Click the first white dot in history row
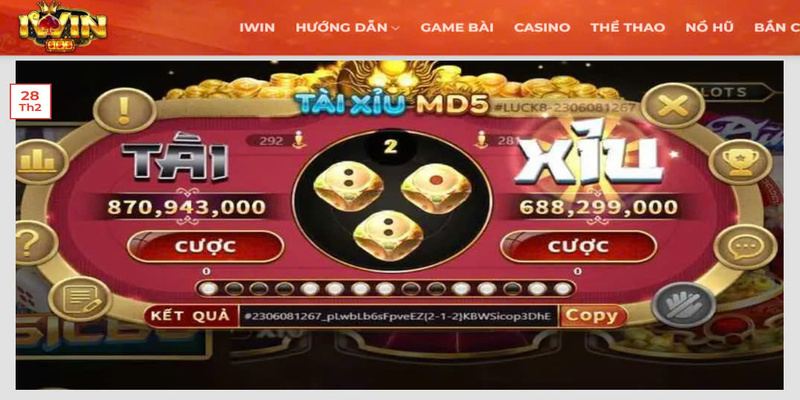This screenshot has height=400, width=800. click(208, 289)
